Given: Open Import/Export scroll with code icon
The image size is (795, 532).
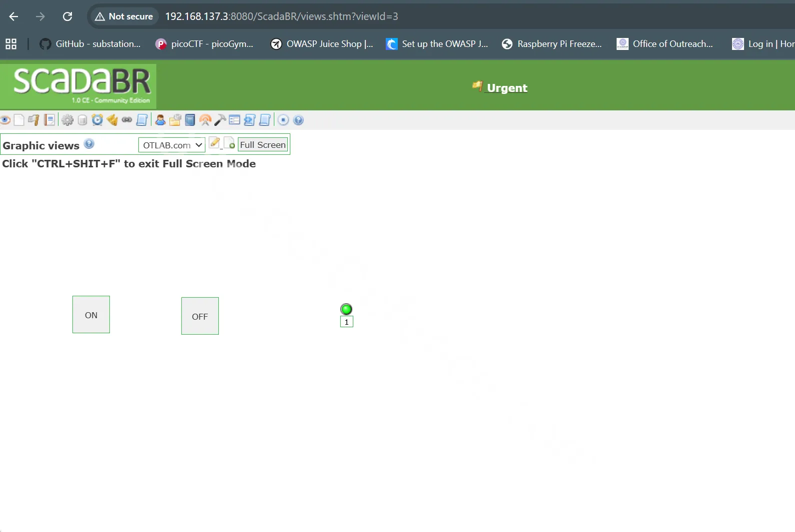Looking at the screenshot, I should coord(249,120).
